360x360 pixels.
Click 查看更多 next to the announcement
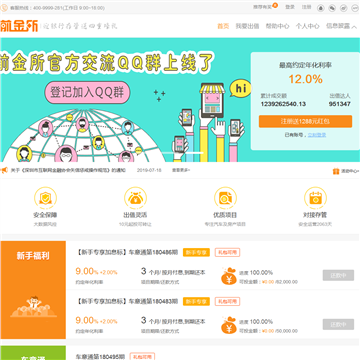pyautogui.click(x=181, y=170)
